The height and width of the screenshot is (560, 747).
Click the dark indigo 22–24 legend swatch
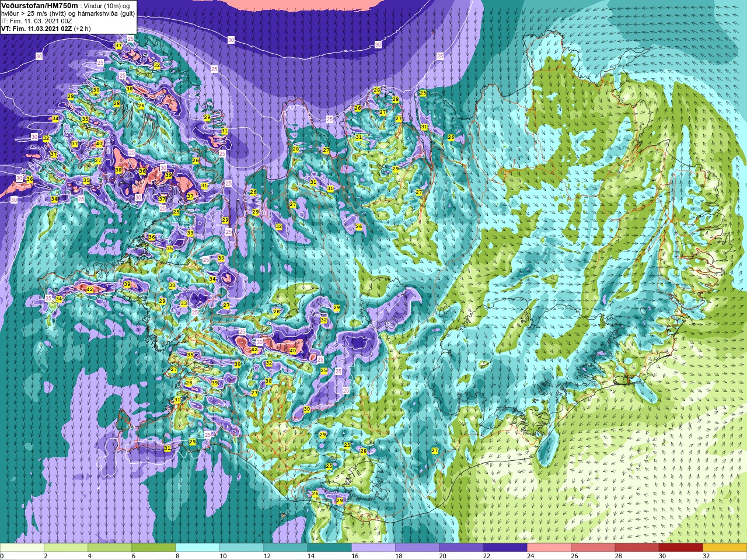[505, 548]
